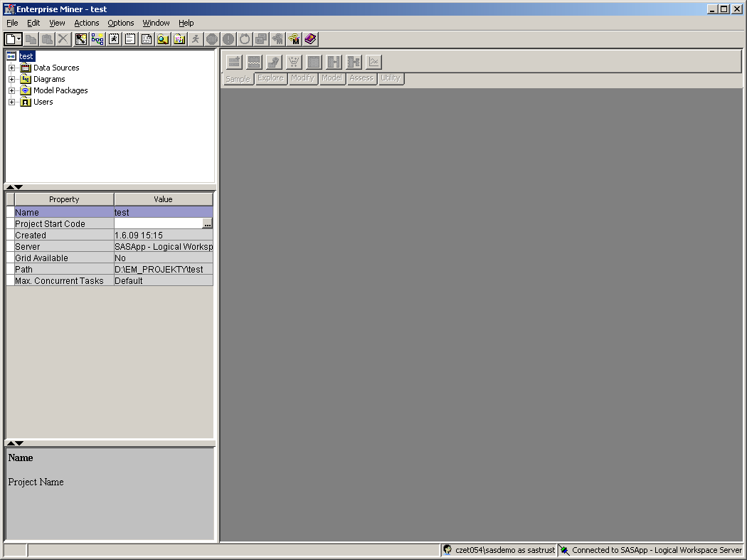Click the Project Start Code value field
The image size is (747, 560).
[x=158, y=223]
